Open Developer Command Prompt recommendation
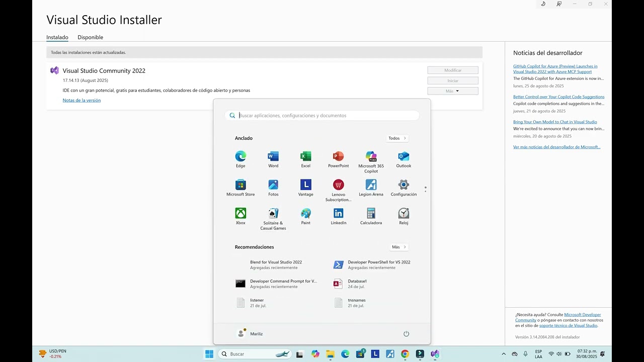 click(276, 284)
